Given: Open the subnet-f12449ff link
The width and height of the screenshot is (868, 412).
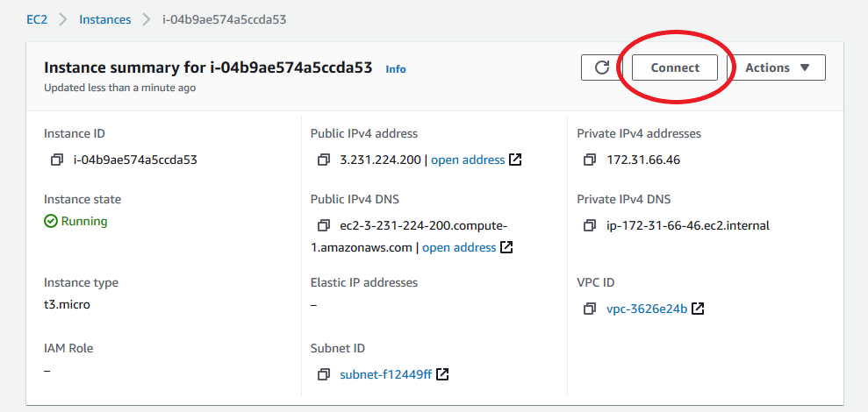Looking at the screenshot, I should coord(385,375).
